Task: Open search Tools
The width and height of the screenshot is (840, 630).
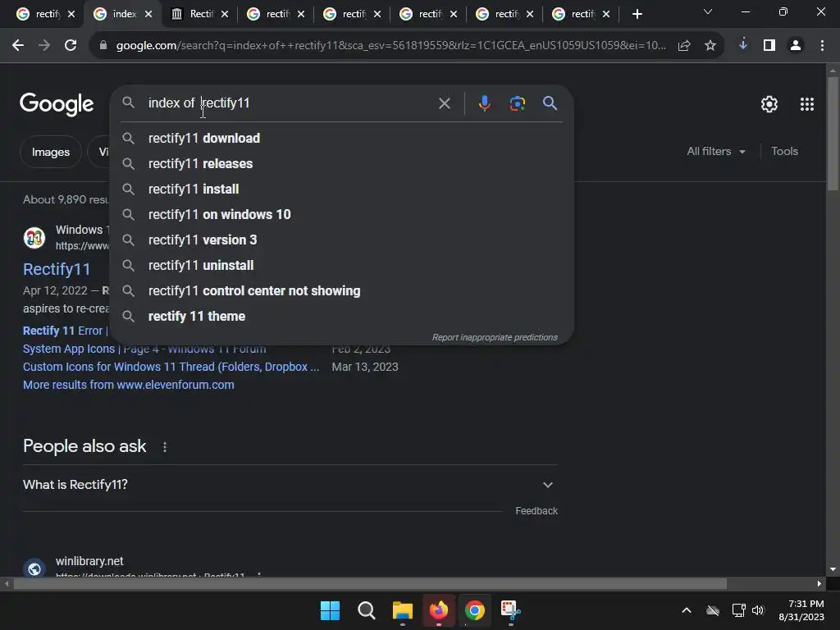Action: click(x=784, y=152)
